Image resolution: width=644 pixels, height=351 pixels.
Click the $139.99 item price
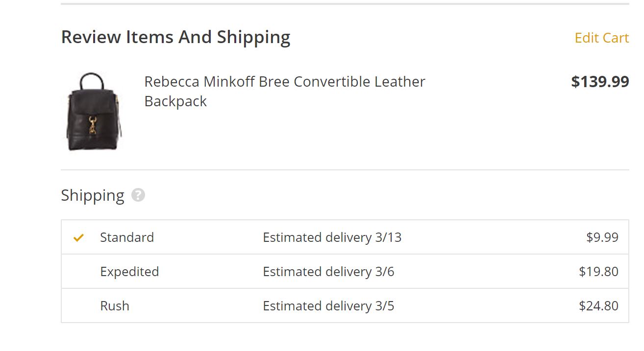tap(600, 81)
